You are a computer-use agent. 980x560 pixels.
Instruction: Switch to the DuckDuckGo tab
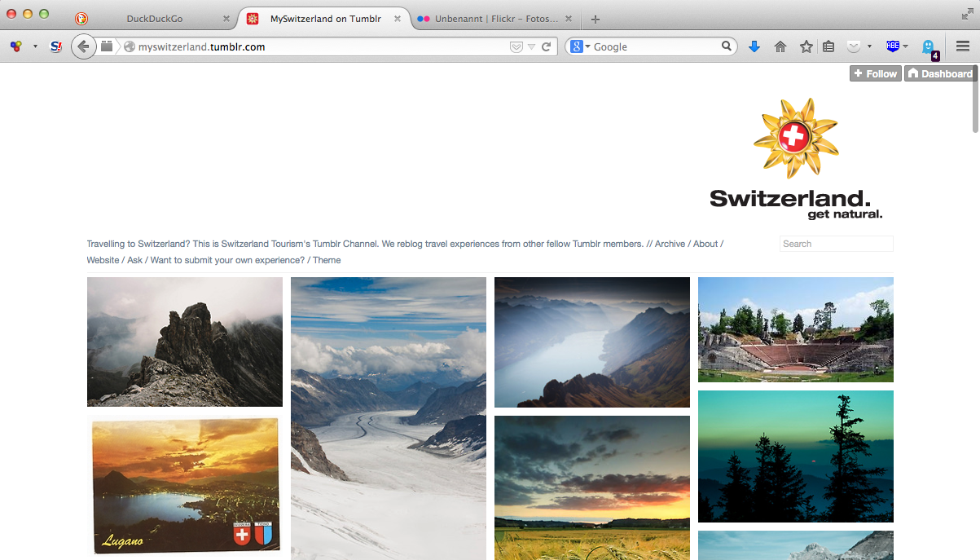click(154, 19)
